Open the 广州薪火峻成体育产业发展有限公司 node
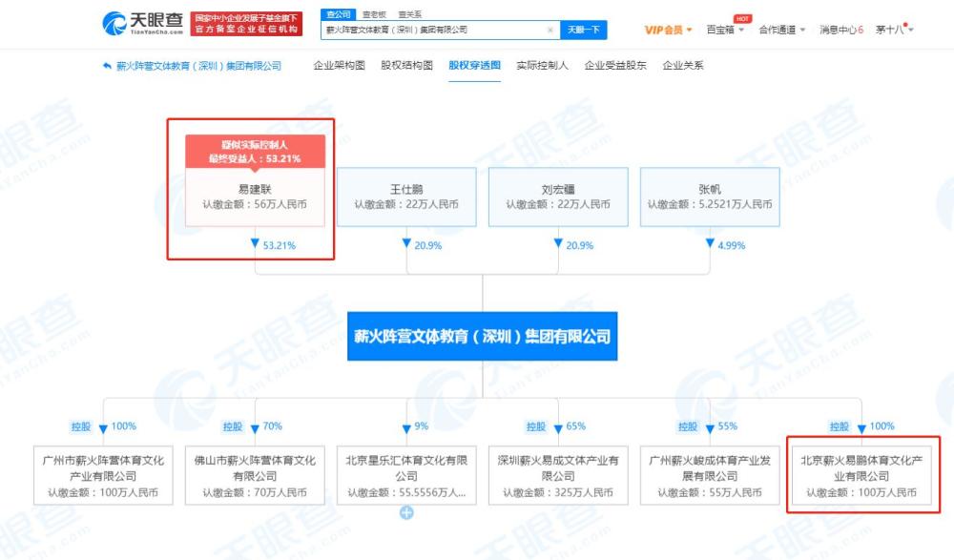 [x=710, y=475]
